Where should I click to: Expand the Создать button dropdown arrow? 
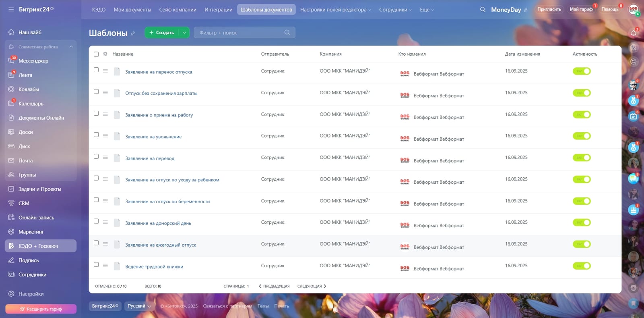tap(184, 33)
